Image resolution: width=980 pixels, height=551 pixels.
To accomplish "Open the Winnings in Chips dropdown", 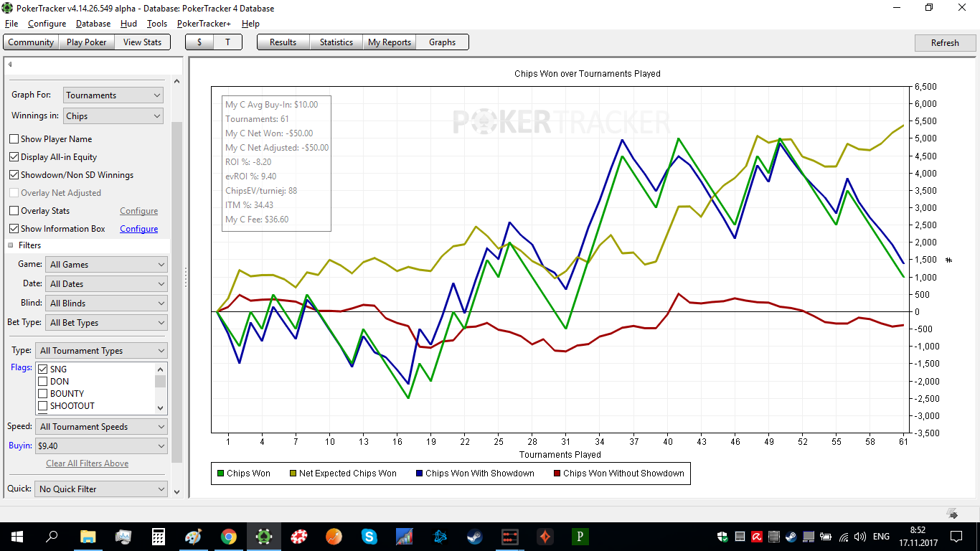I will 113,116.
